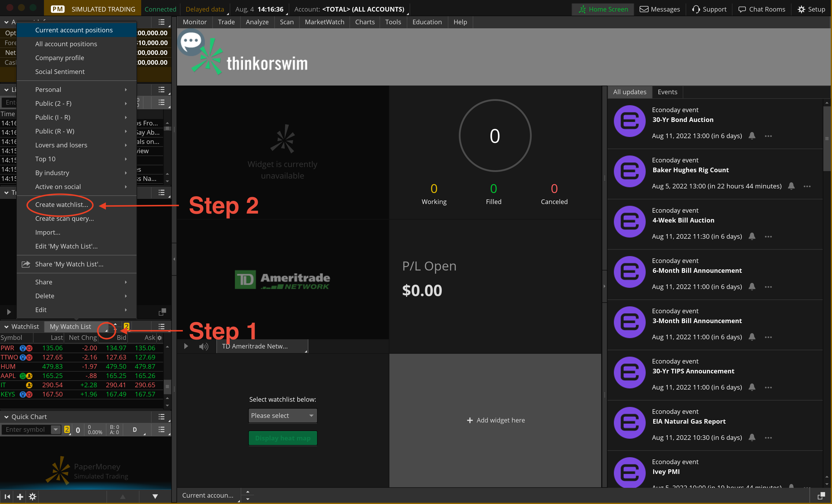Viewport: 832px width, 504px height.
Task: Click the bell icon for 30-Yr Bond Auction
Action: (x=752, y=136)
